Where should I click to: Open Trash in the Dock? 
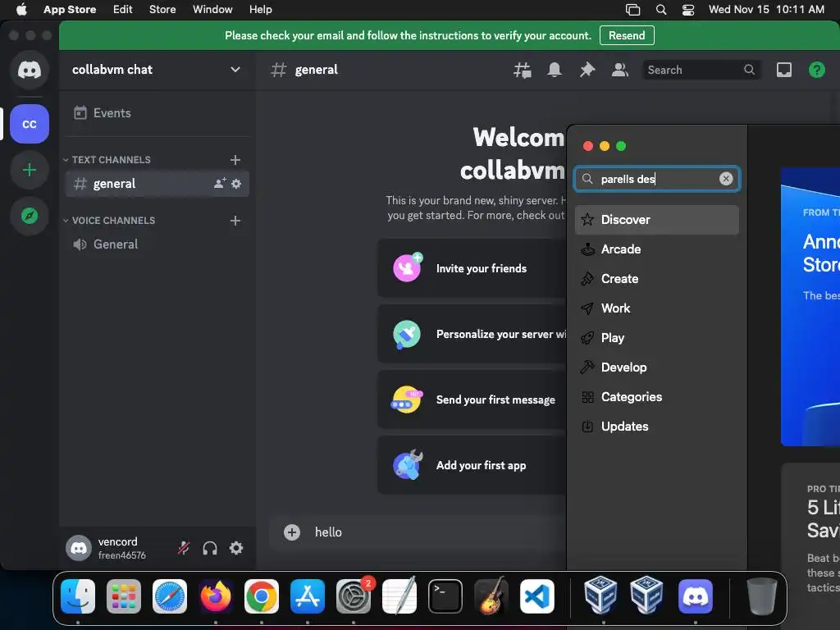coord(761,596)
